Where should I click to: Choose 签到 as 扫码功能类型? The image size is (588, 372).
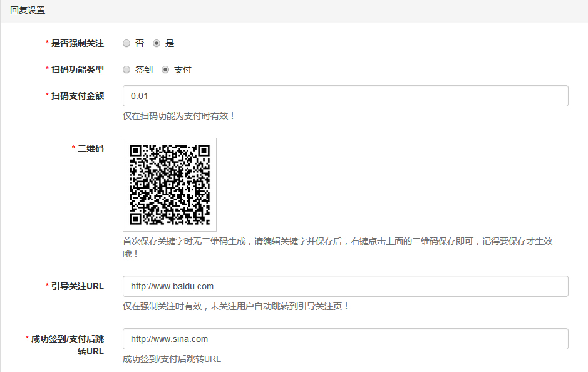(x=126, y=70)
